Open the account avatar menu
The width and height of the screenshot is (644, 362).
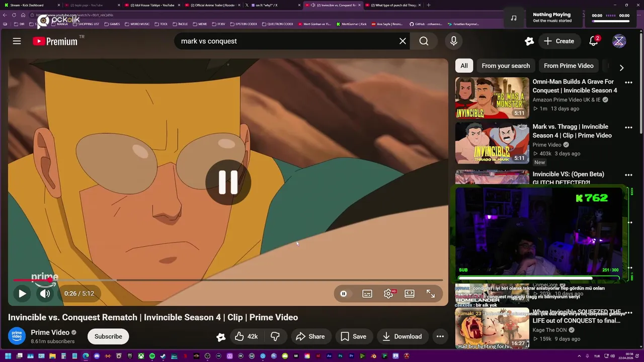pos(619,41)
